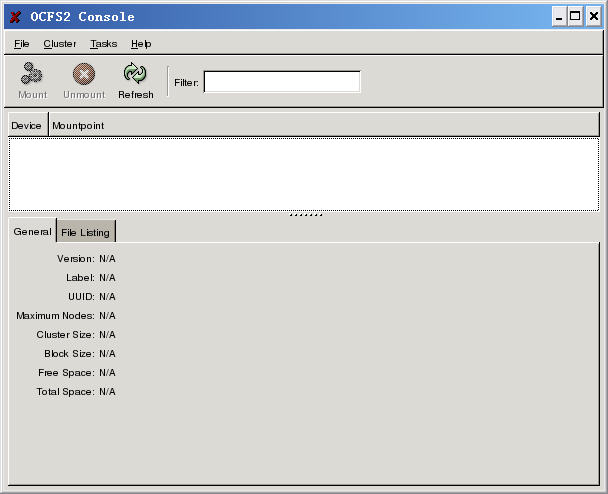608x494 pixels.
Task: Maximize the OCFS2 Console window
Action: [x=575, y=16]
